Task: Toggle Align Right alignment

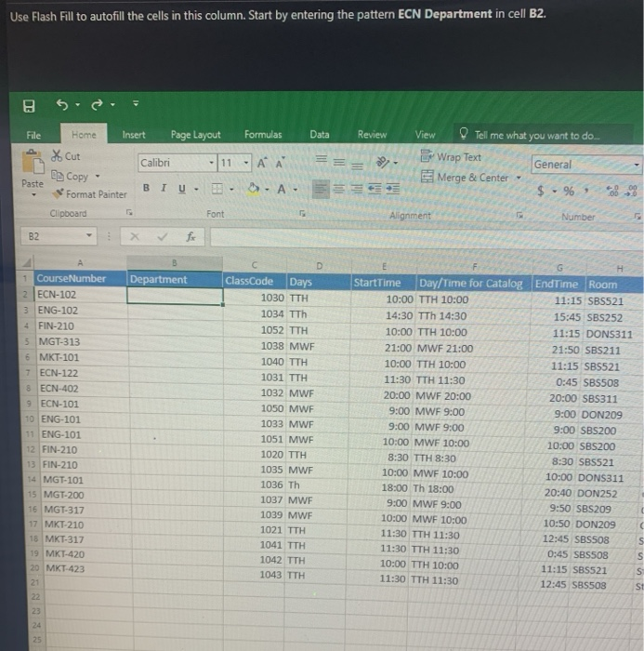Action: (x=356, y=190)
